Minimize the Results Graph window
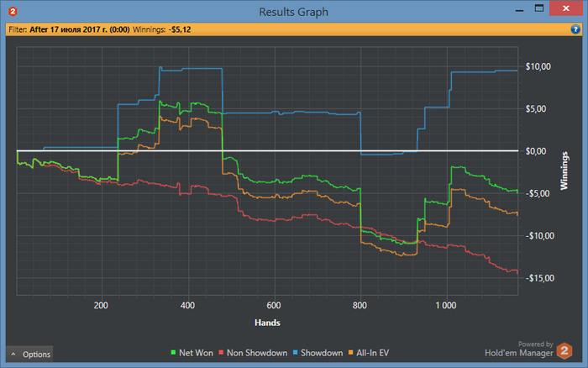This screenshot has width=588, height=368. (519, 9)
